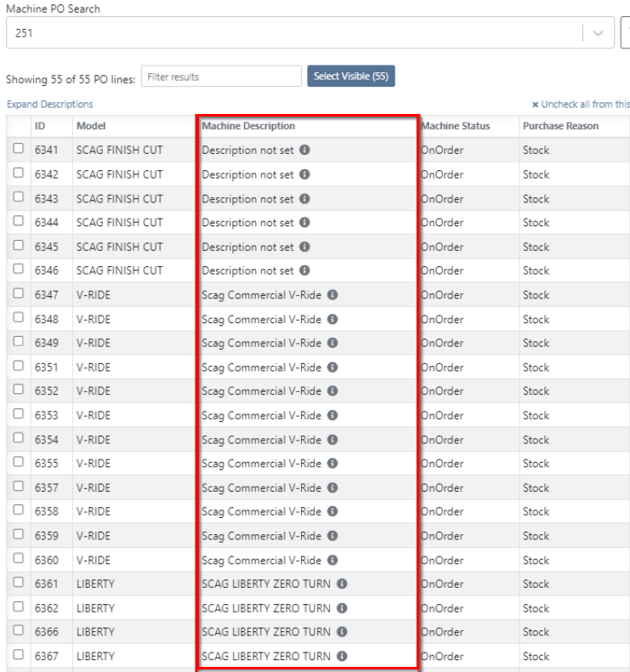This screenshot has width=630, height=672.
Task: View info icon for Liberty row 6362
Action: tap(342, 608)
